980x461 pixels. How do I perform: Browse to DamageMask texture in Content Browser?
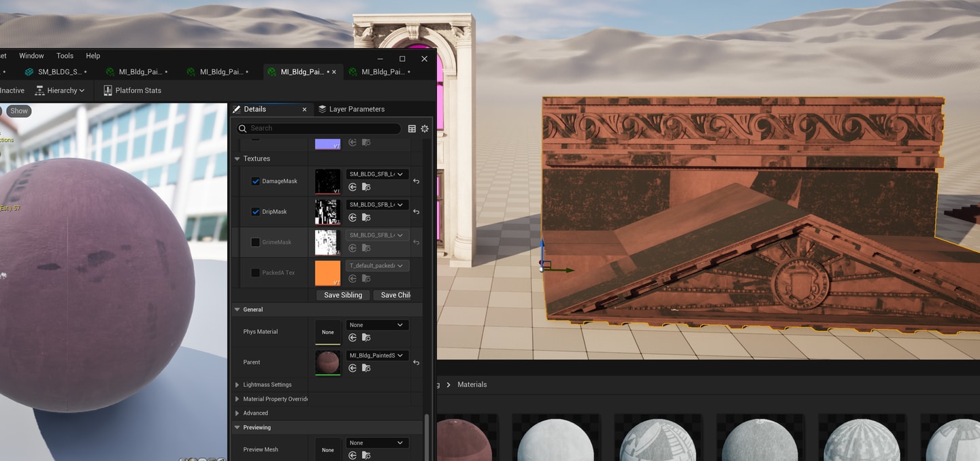click(x=366, y=187)
